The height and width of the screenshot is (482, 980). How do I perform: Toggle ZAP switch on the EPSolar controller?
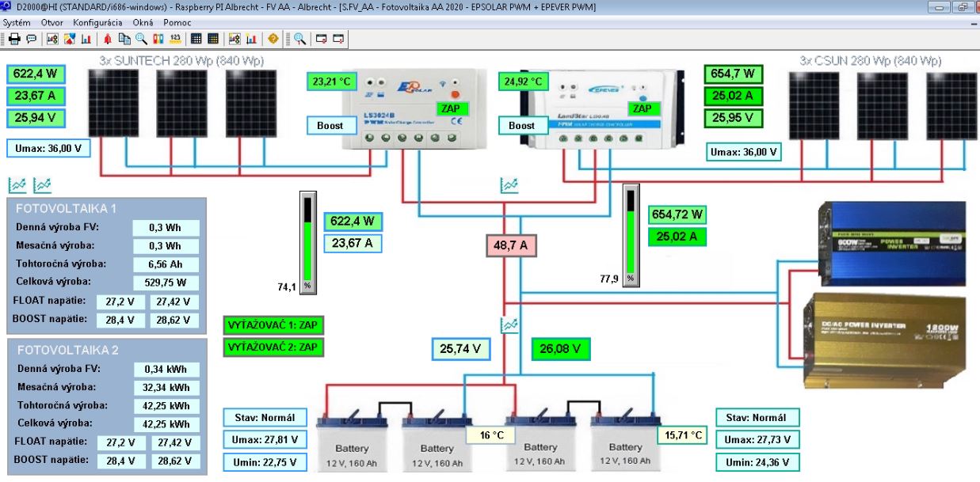(x=452, y=108)
